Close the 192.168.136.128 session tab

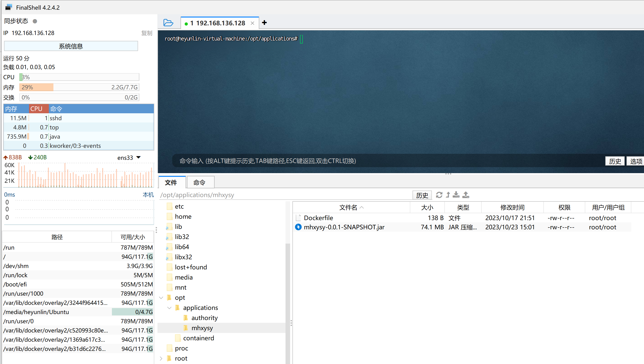click(252, 23)
